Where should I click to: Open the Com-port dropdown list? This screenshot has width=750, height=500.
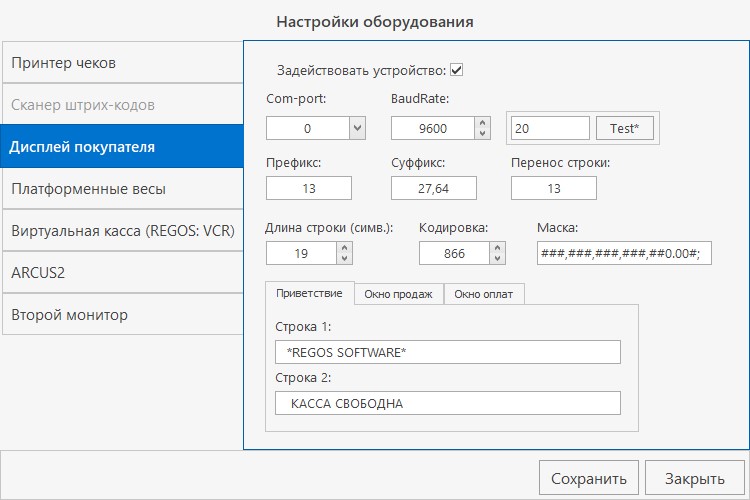[357, 128]
